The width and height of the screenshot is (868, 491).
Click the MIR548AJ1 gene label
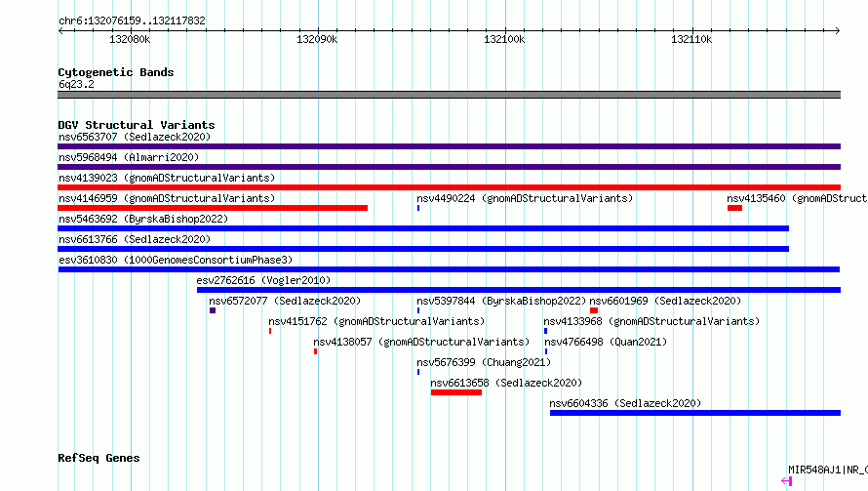(x=828, y=470)
